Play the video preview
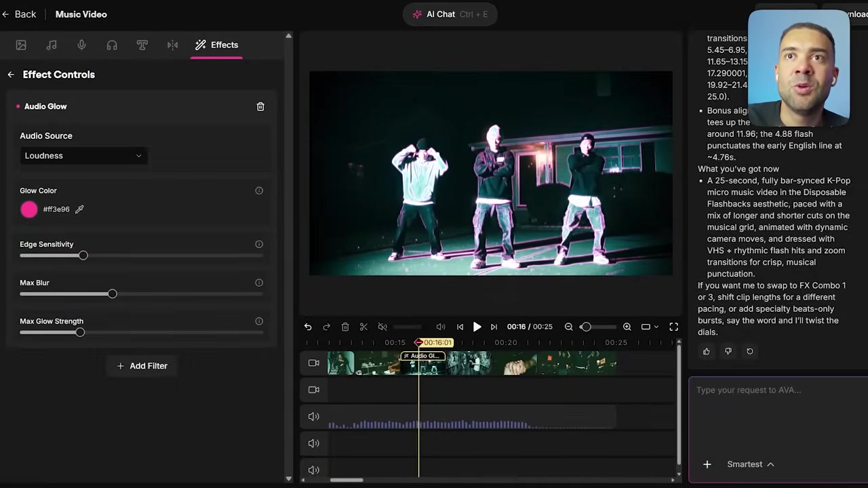The width and height of the screenshot is (868, 488). pos(477,327)
